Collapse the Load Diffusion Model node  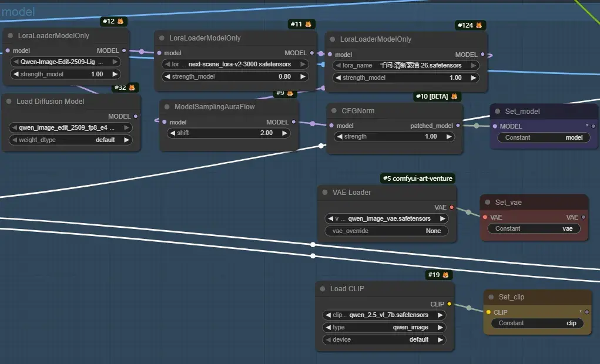[x=9, y=102]
